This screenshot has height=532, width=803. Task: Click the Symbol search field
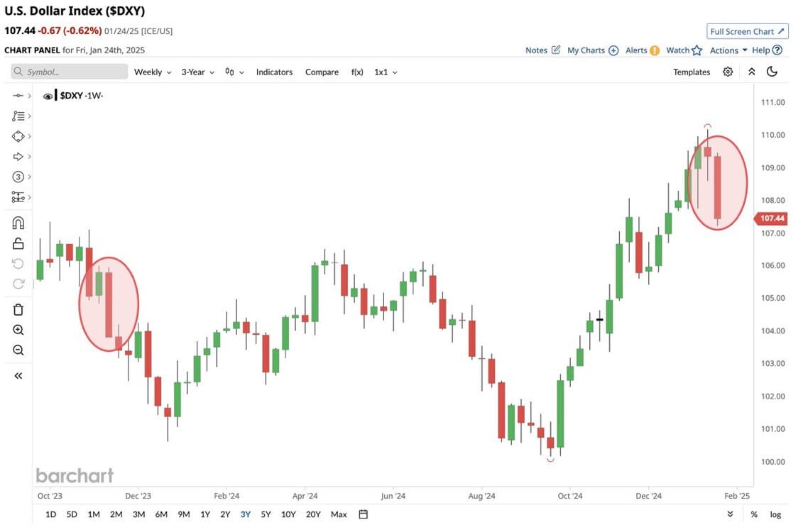click(69, 72)
